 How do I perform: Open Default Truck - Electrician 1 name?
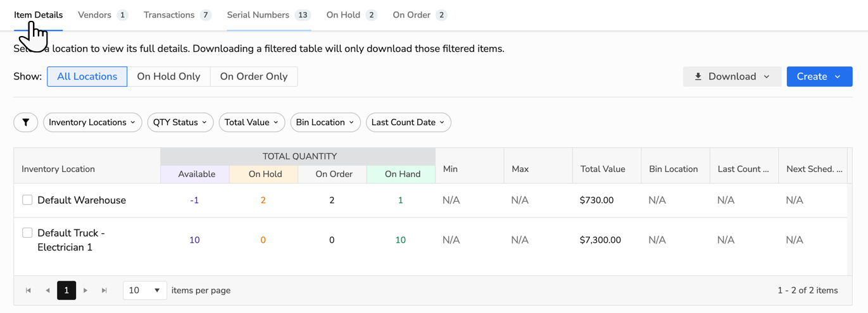point(71,240)
